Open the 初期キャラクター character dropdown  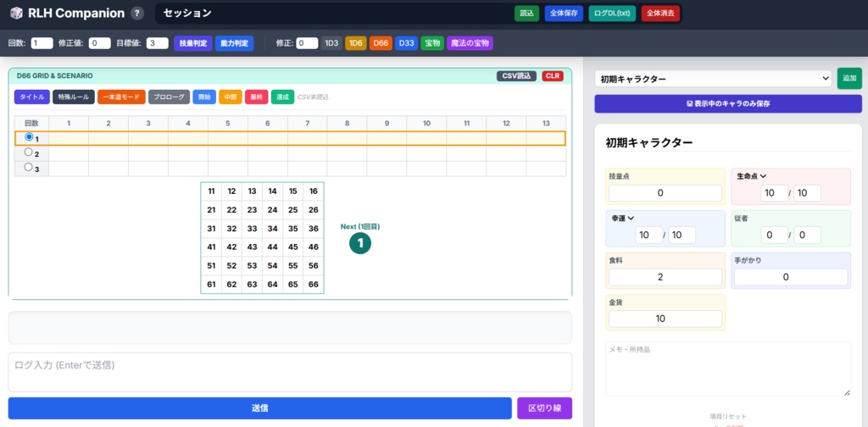713,79
